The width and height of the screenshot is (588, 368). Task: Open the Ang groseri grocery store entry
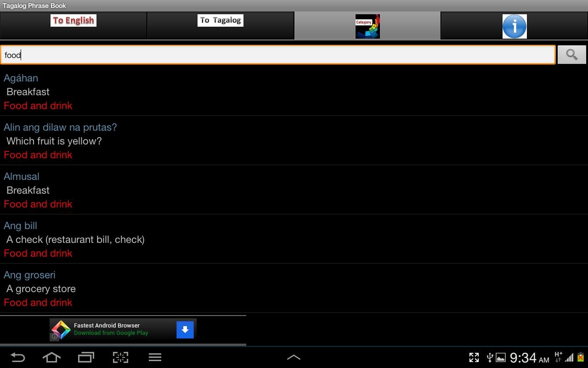(x=294, y=288)
